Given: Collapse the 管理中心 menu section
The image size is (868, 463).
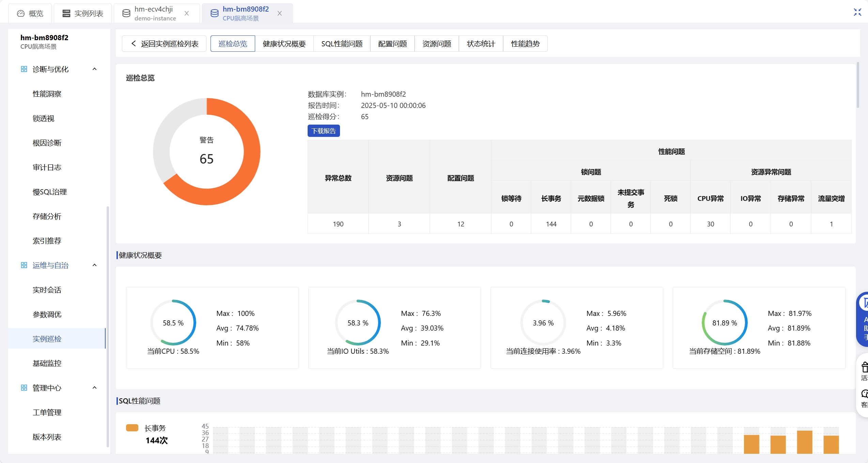Looking at the screenshot, I should pyautogui.click(x=95, y=388).
